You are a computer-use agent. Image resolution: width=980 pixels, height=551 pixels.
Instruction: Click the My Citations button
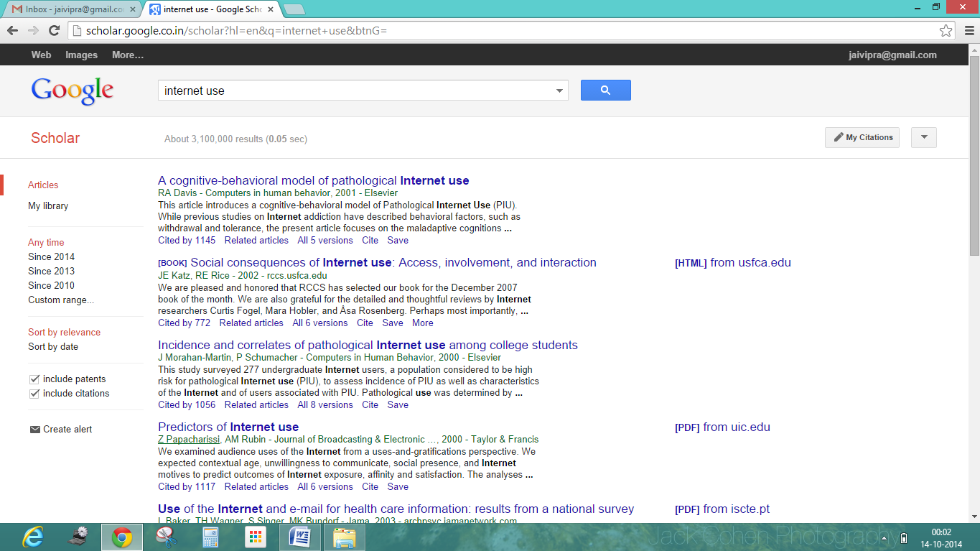(x=863, y=137)
